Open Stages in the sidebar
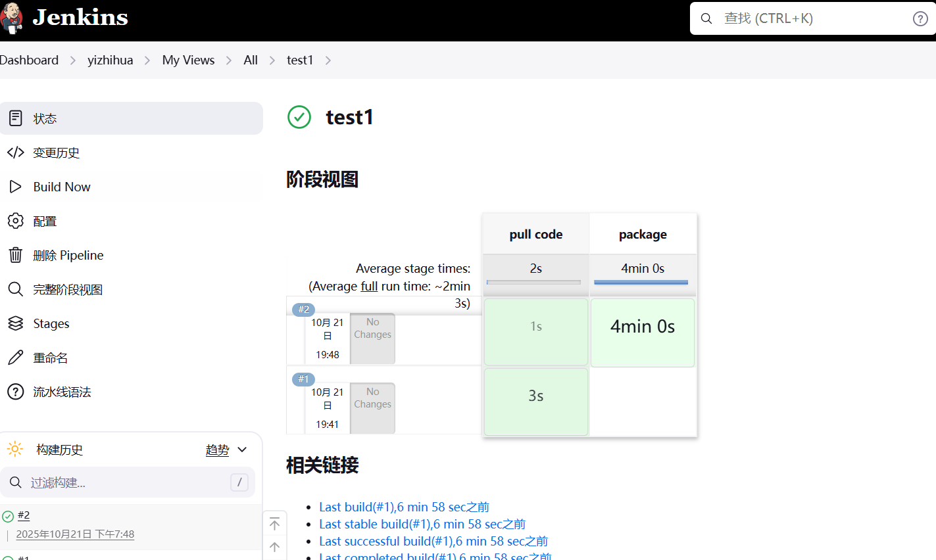Screen dimensions: 936x560 [x=132, y=323]
